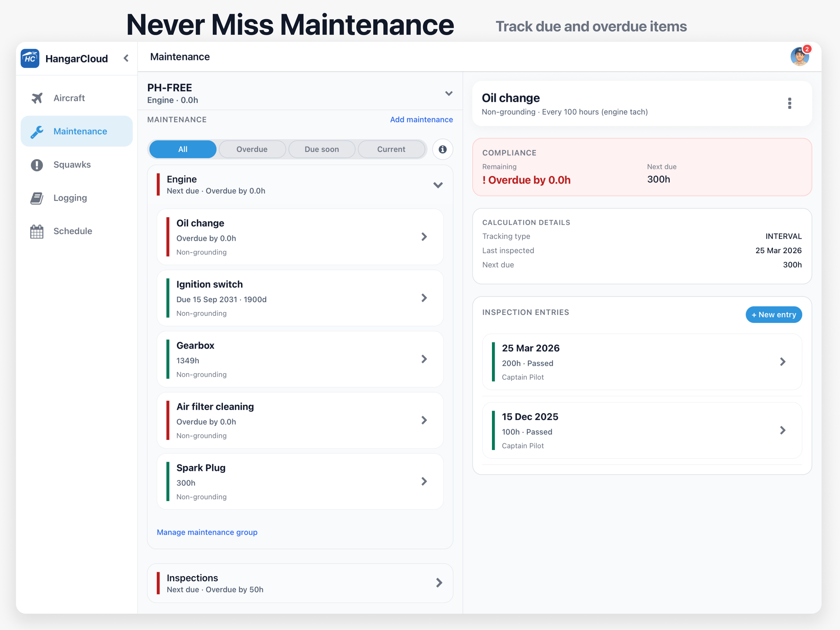This screenshot has width=840, height=630.
Task: Click the 'Engine · 0.0h' aircraft subtitle
Action: click(x=173, y=100)
